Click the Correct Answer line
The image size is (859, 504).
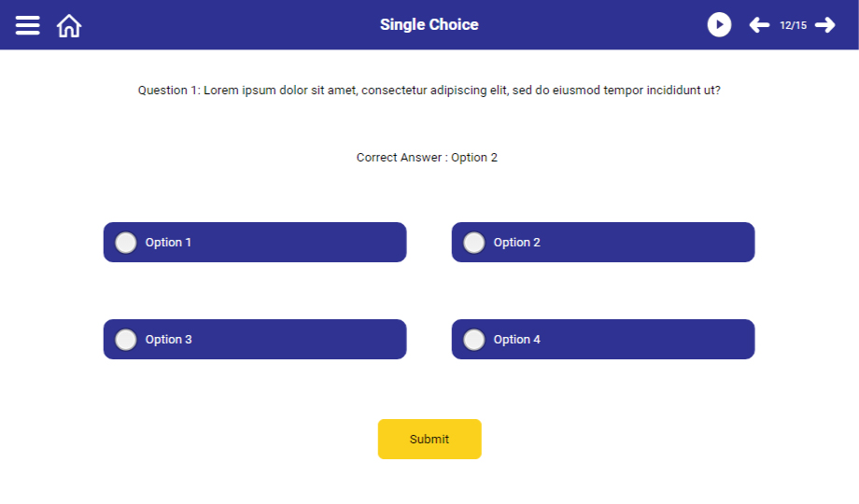point(427,158)
